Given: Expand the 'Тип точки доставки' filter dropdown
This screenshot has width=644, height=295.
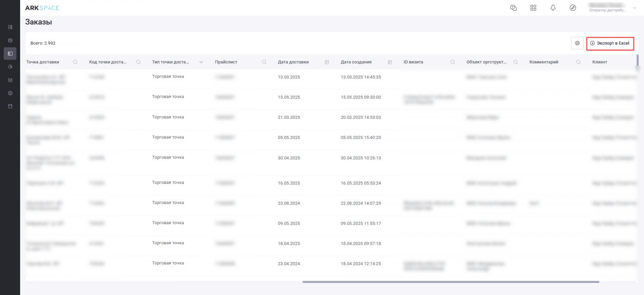Looking at the screenshot, I should coord(201,62).
